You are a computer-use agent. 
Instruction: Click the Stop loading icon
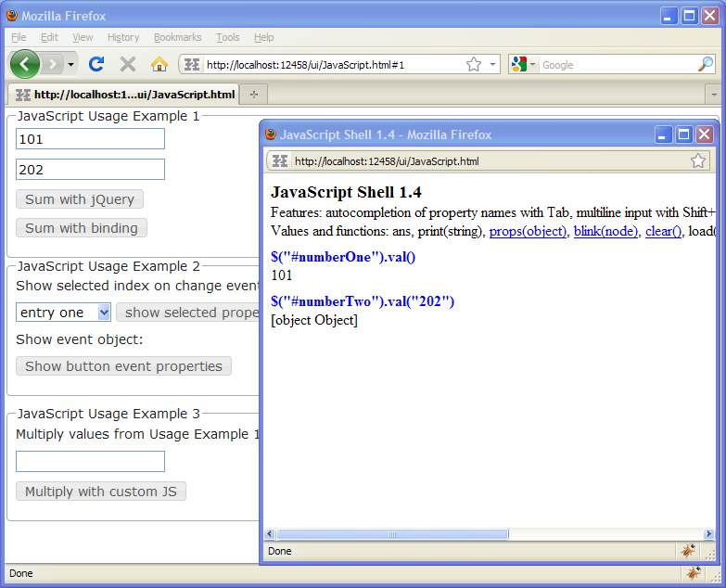tap(128, 64)
